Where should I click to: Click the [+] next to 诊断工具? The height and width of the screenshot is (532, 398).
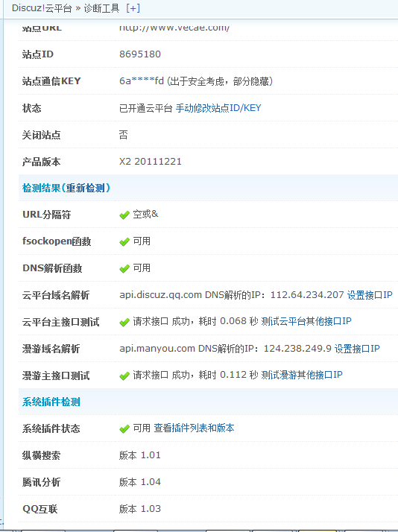[x=133, y=8]
